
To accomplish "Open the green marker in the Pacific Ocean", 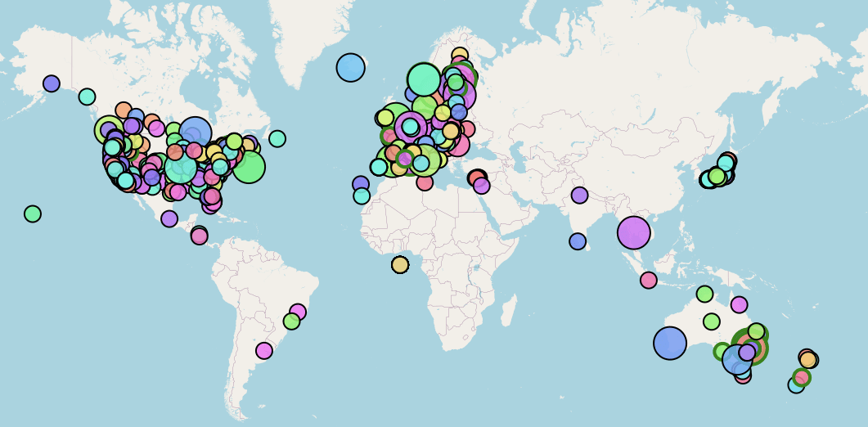I will (x=33, y=213).
